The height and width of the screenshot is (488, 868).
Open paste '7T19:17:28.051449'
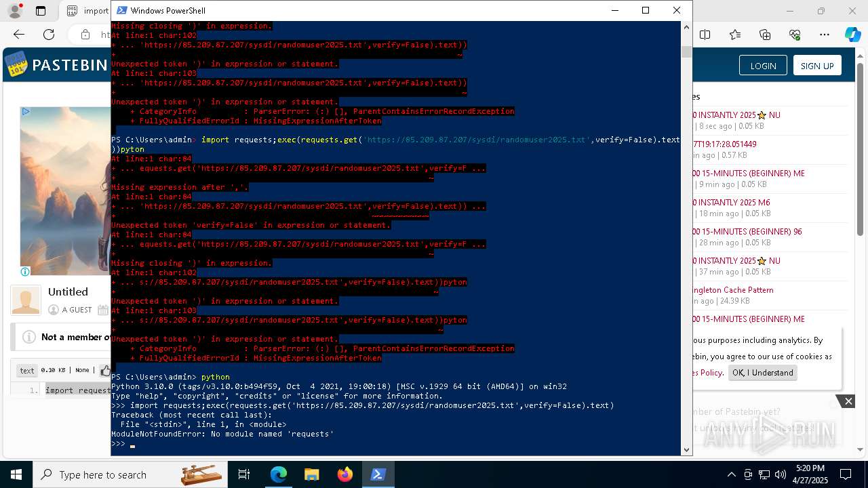pos(724,144)
